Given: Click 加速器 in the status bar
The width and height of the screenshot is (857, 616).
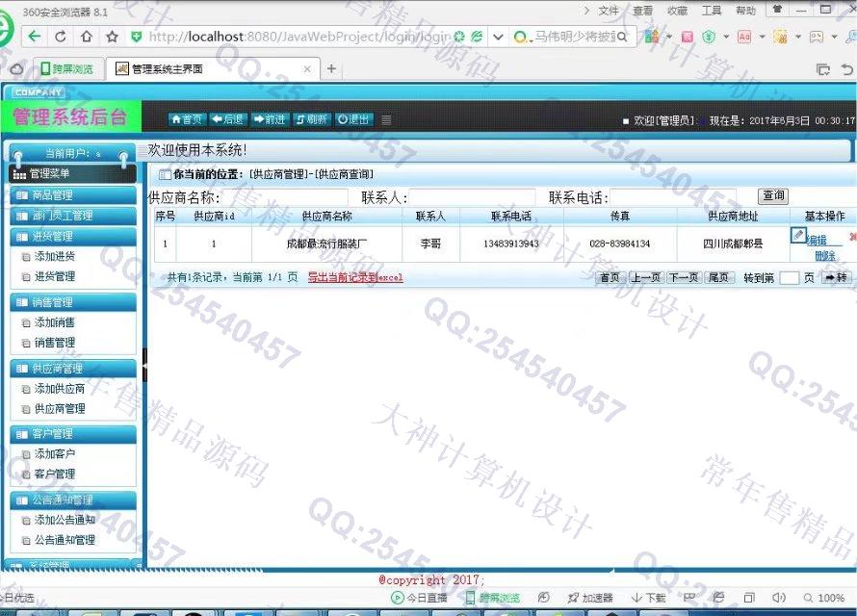Looking at the screenshot, I should point(590,598).
